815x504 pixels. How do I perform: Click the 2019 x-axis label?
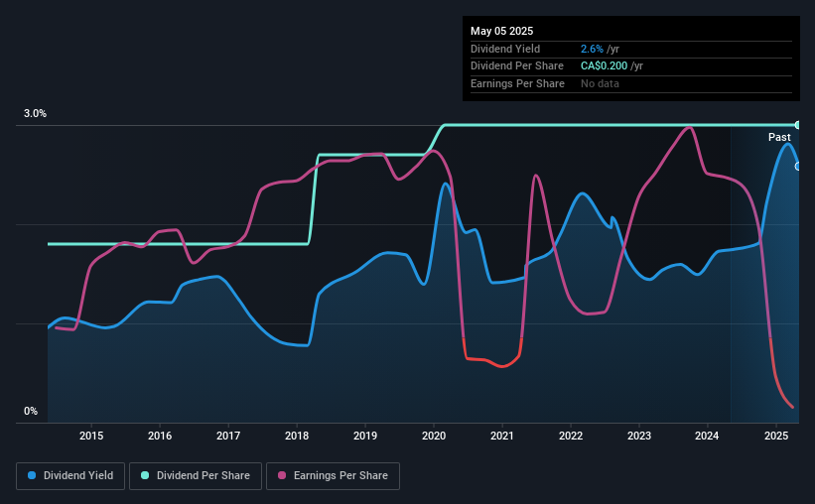click(365, 436)
